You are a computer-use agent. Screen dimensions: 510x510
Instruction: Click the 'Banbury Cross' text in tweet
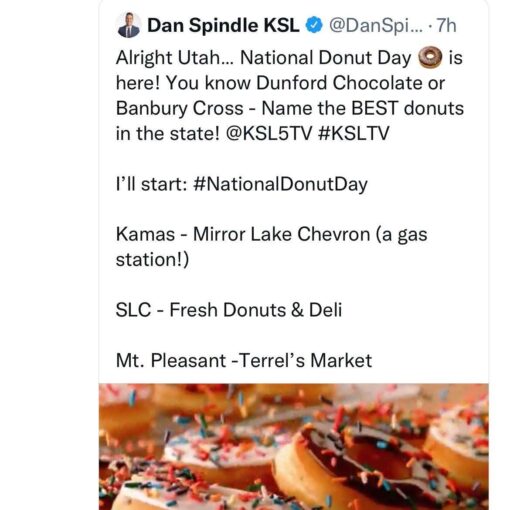(x=180, y=108)
